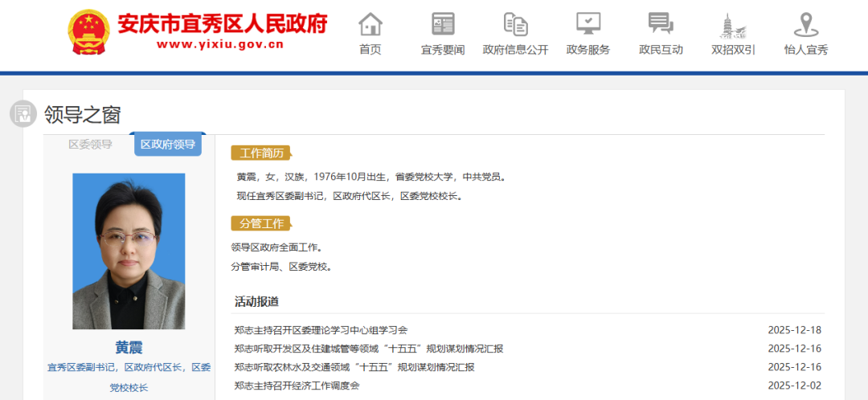Click the biography line starting 黄震，女，汉族

371,177
